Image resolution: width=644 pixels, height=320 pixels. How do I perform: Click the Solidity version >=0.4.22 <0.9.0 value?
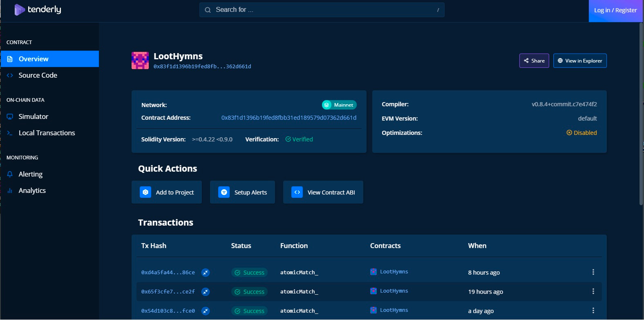(x=212, y=139)
